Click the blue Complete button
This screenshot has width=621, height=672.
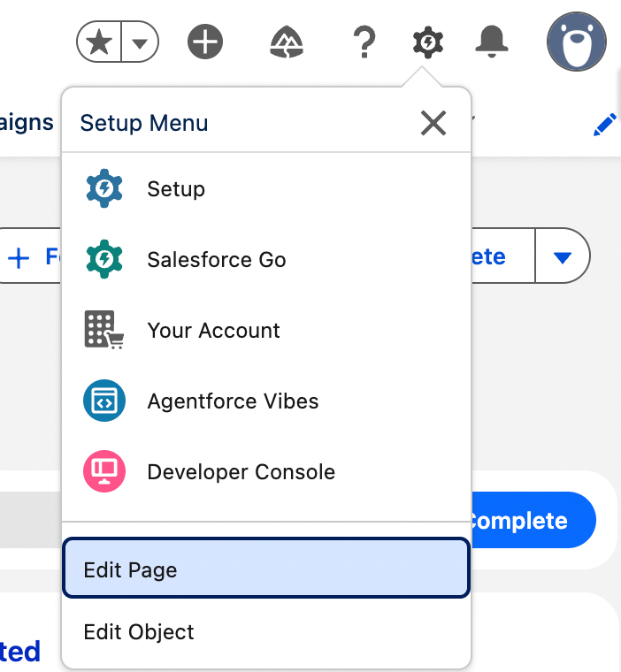tap(531, 520)
